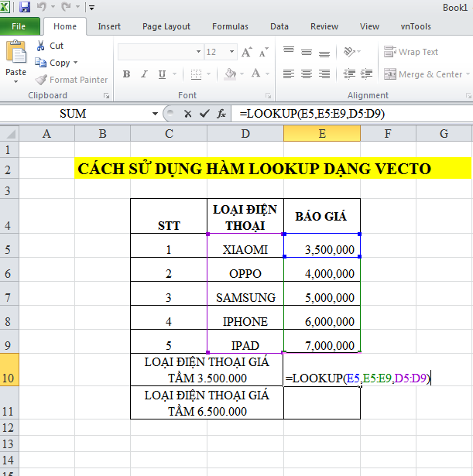Screen dimensions: 473x476
Task: Click the Copy button
Action: 53,63
